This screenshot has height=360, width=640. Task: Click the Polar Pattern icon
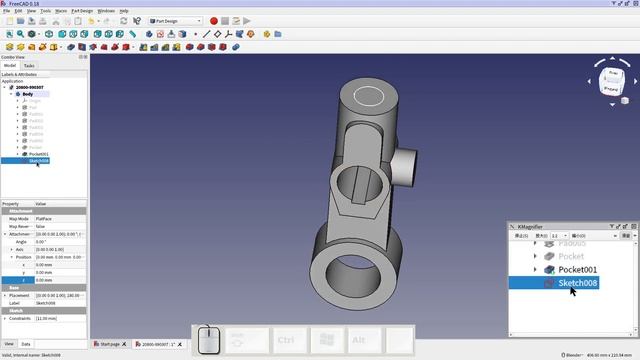click(165, 47)
